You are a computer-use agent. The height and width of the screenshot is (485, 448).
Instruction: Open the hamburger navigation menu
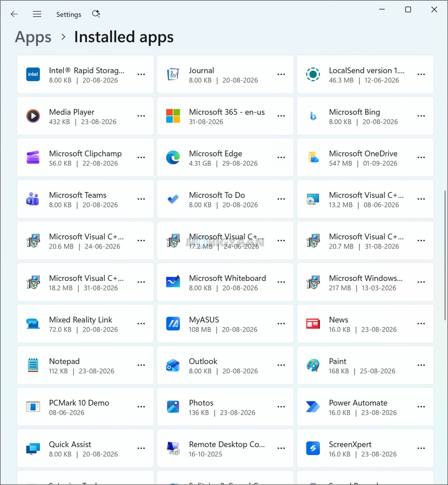[x=37, y=14]
